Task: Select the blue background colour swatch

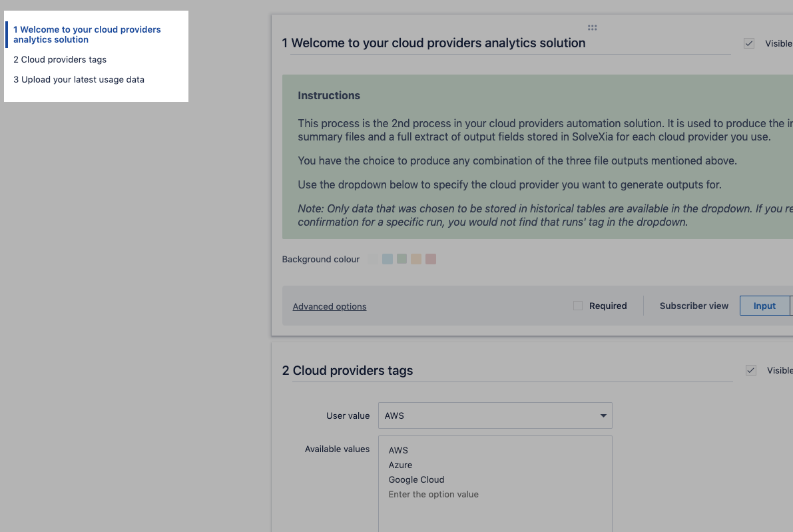Action: coord(387,259)
